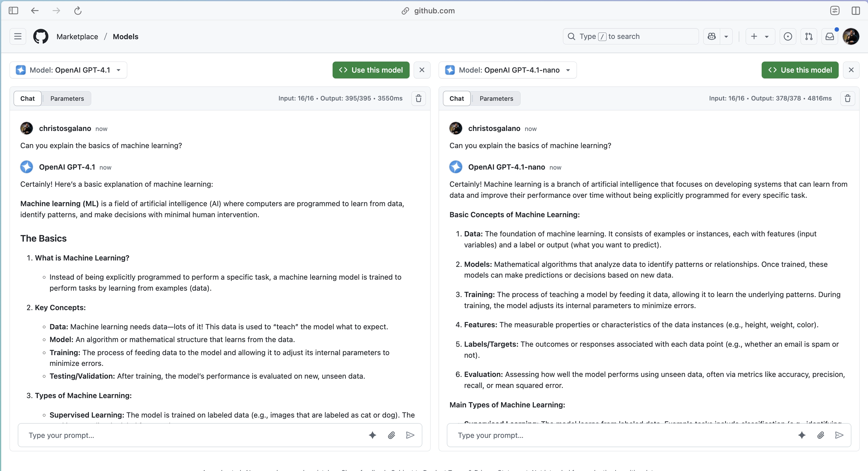Viewport: 868px width, 471px height.
Task: Click the OpenAI GPT-4.1-nano response avatar icon
Action: pos(456,167)
